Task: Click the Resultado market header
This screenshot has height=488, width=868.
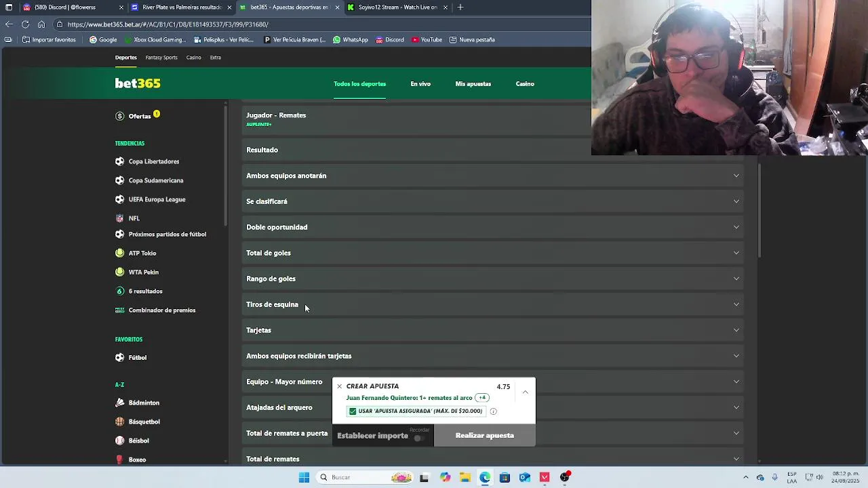Action: pos(416,150)
